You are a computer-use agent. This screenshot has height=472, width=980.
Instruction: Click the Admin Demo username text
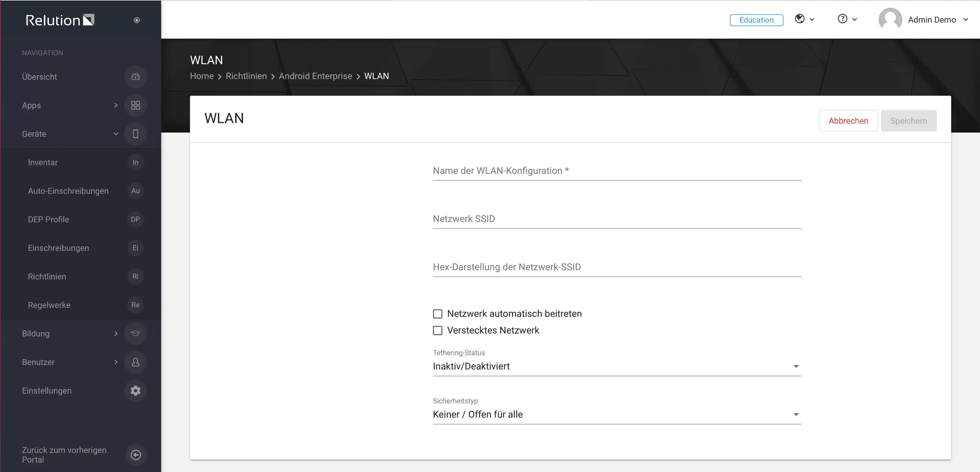pos(932,20)
